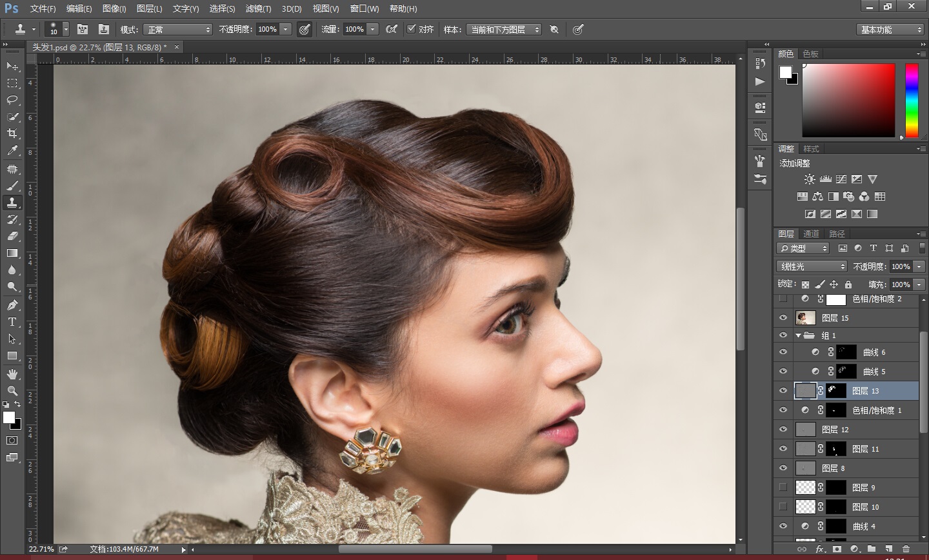This screenshot has width=929, height=560.
Task: Select the Gradient tool
Action: tap(12, 253)
